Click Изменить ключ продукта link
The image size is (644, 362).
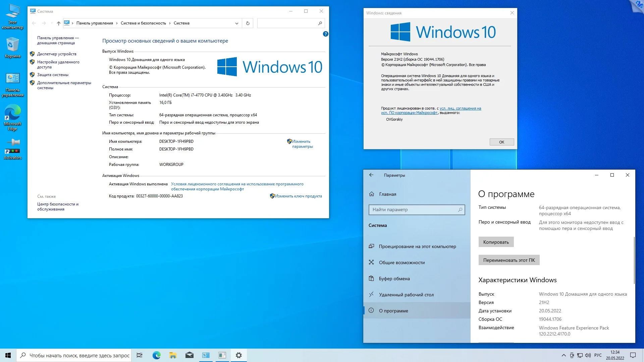click(298, 196)
